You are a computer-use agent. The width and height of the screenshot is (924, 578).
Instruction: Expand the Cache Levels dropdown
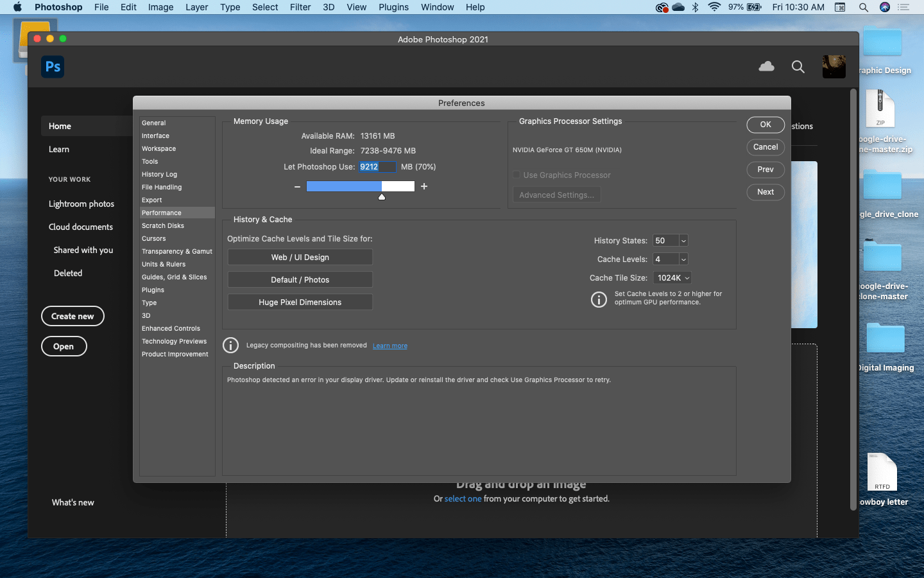point(683,259)
